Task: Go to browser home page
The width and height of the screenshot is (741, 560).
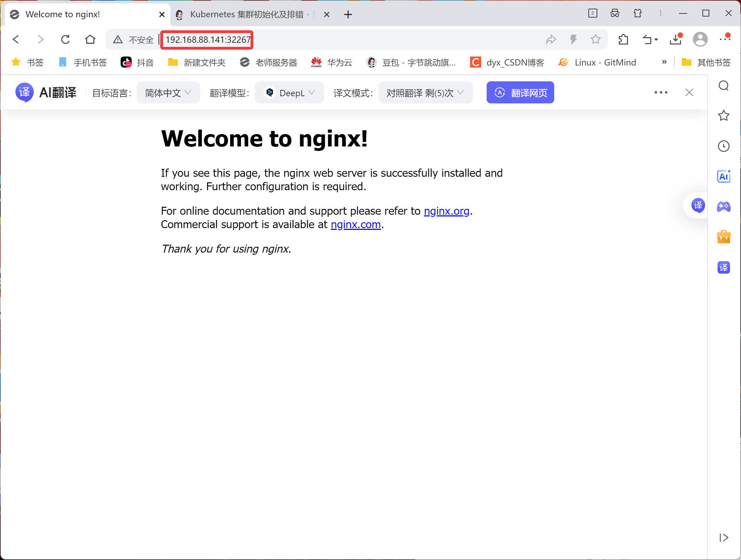Action: 90,40
